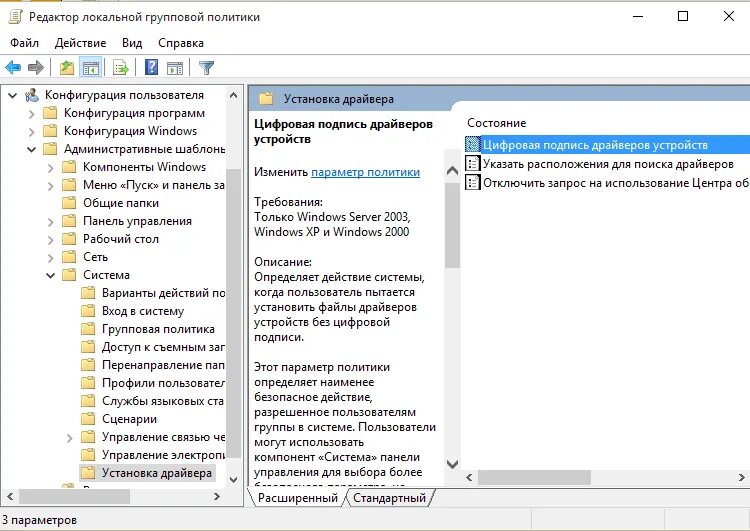Click the folder icon in the 'Установка драйвера' header
Image resolution: width=750 pixels, height=531 pixels.
[265, 99]
